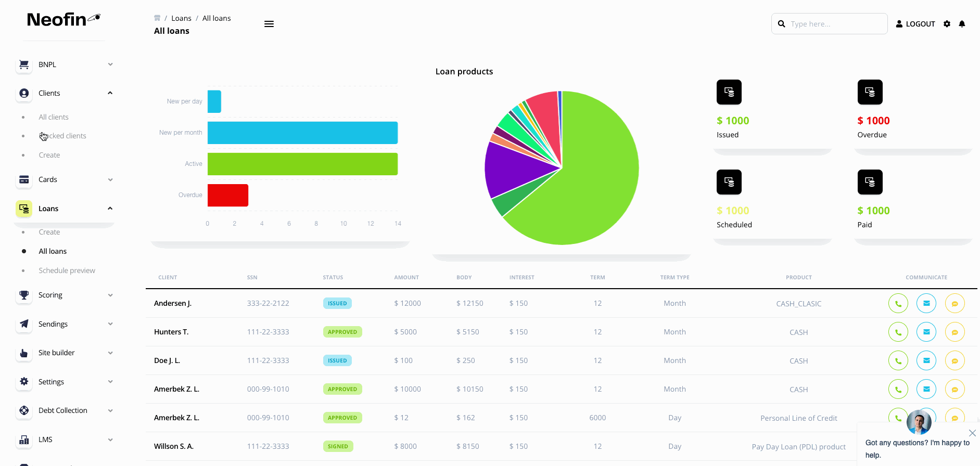
Task: Click the Loans breadcrumb link
Action: (181, 18)
